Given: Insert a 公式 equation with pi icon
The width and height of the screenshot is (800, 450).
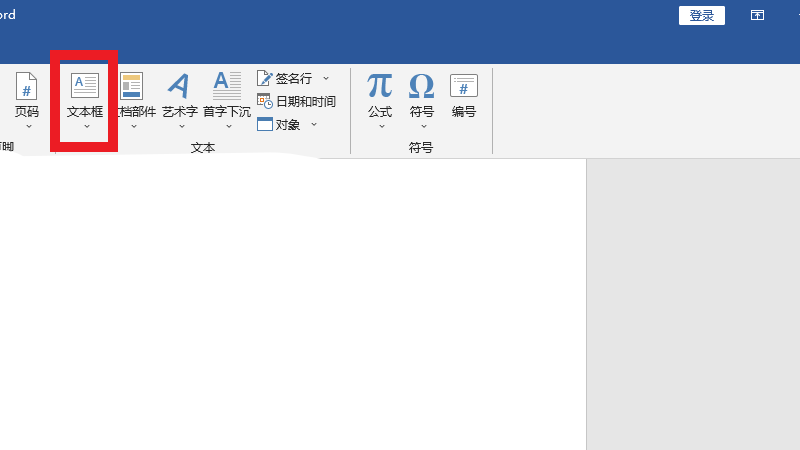Looking at the screenshot, I should [380, 87].
